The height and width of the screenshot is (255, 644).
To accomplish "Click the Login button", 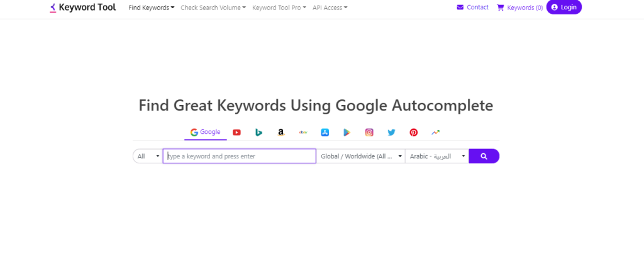I will 564,7.
